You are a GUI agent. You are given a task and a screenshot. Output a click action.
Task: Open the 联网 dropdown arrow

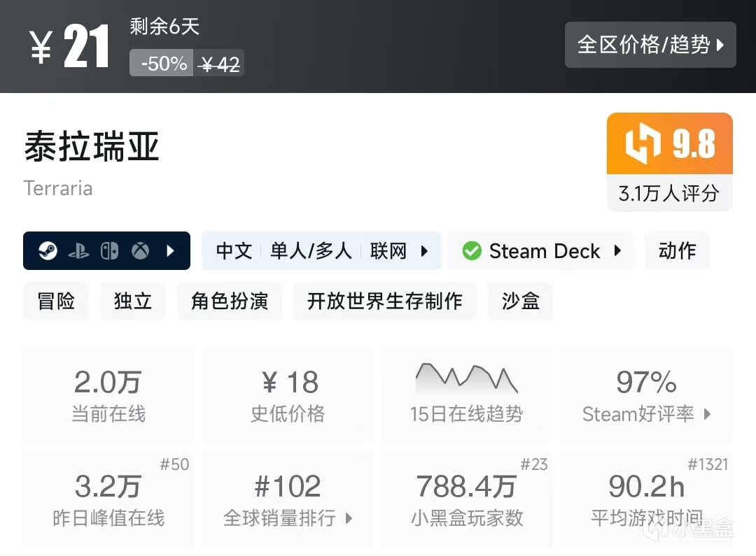[425, 250]
